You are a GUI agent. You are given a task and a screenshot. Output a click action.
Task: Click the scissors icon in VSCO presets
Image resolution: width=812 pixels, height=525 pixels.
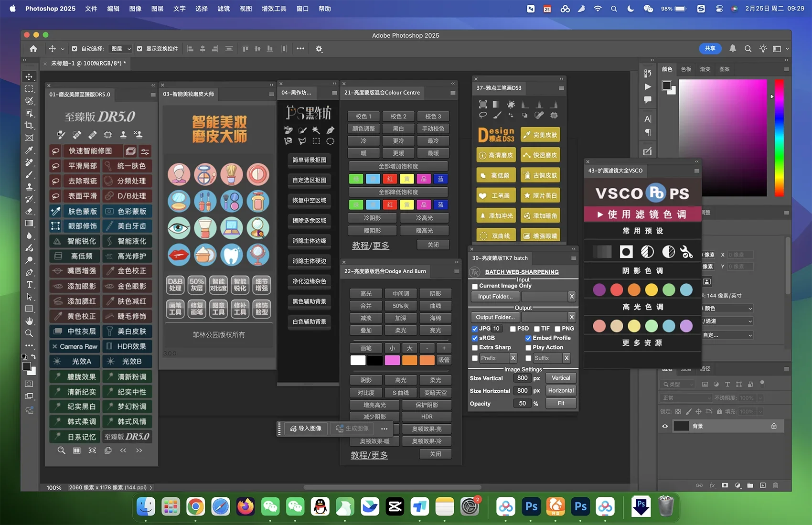click(686, 252)
